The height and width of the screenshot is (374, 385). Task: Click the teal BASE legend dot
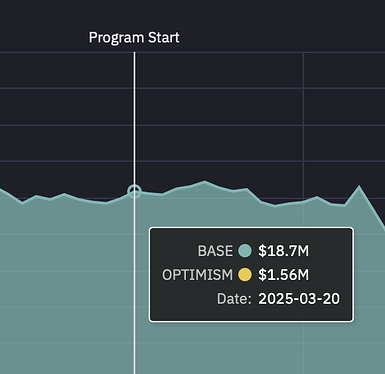coord(245,251)
